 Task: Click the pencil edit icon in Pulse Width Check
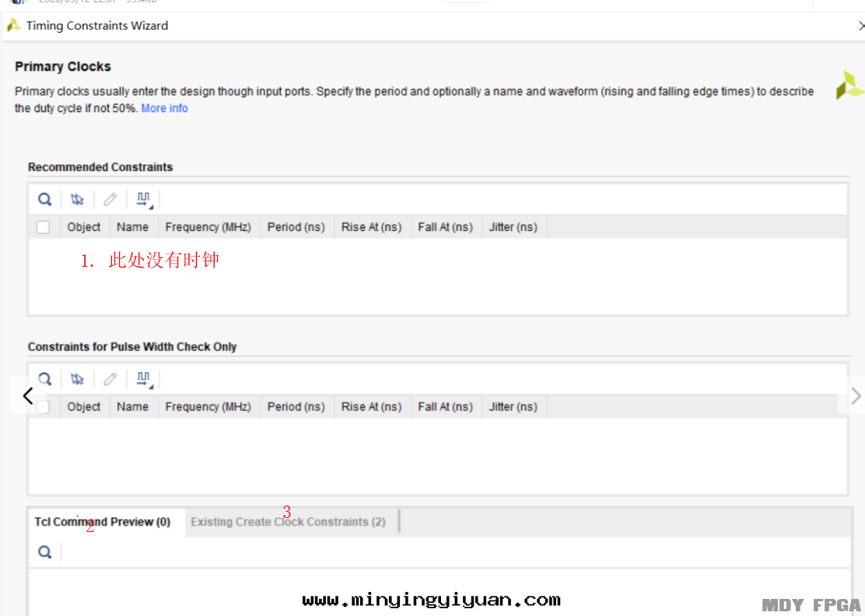[x=110, y=380]
